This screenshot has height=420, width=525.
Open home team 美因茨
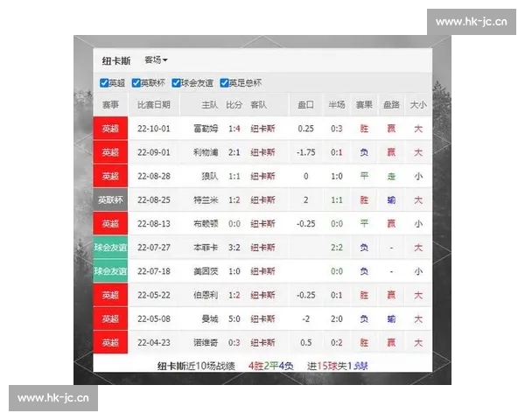point(206,271)
